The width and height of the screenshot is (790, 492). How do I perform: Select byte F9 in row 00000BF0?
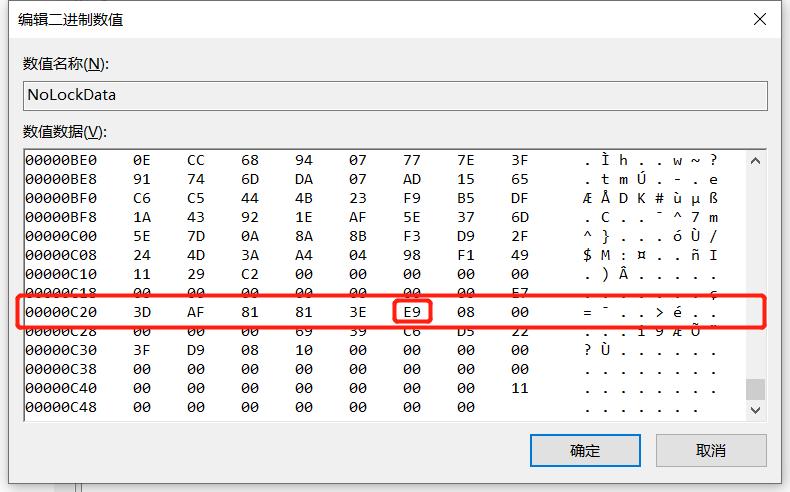point(412,198)
